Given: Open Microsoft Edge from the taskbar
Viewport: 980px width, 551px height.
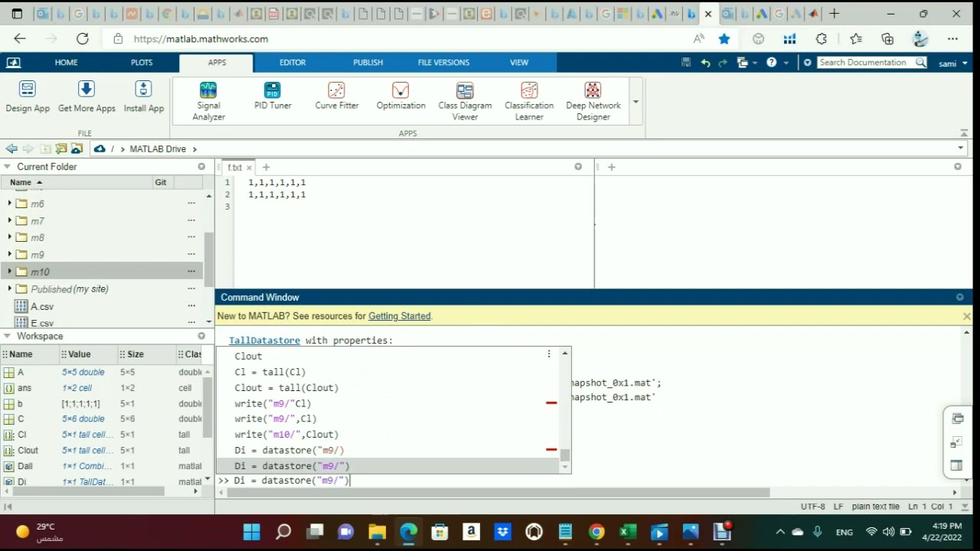Looking at the screenshot, I should click(x=408, y=532).
